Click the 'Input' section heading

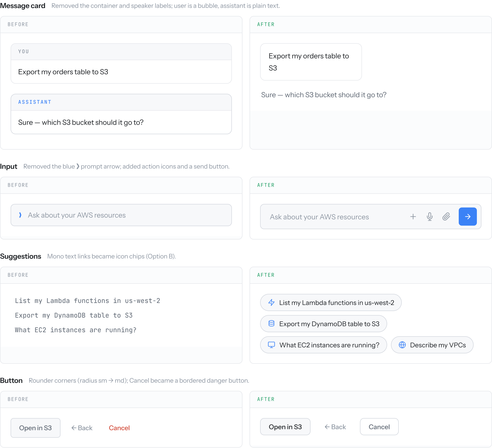pos(9,166)
